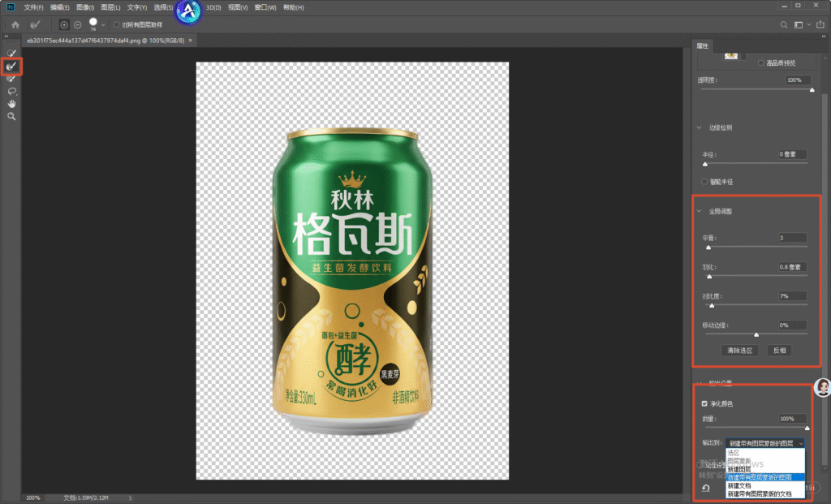831x504 pixels.
Task: Choose add-to-selection plus mode
Action: (x=64, y=24)
